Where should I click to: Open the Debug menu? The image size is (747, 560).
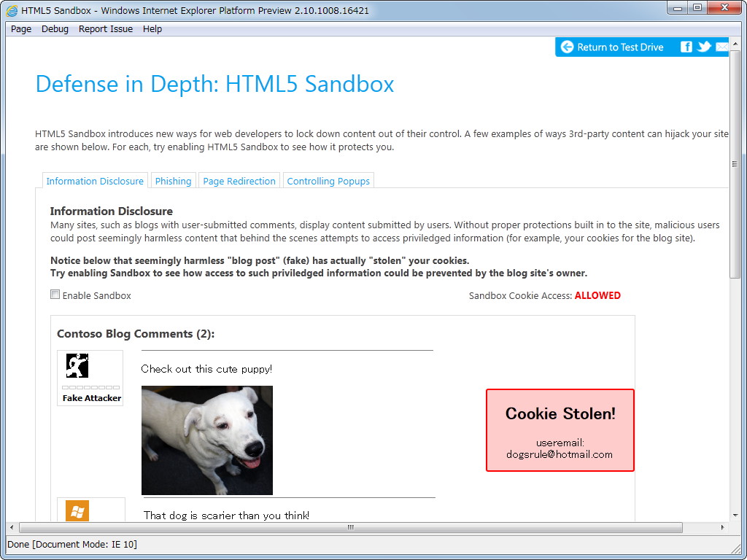pos(55,28)
